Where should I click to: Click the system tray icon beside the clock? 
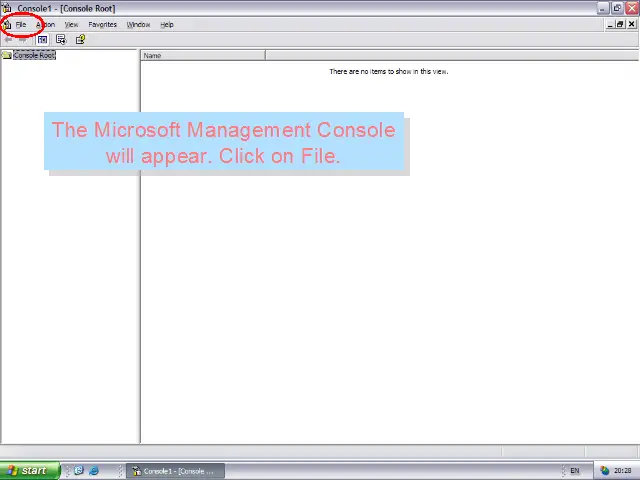coord(604,471)
